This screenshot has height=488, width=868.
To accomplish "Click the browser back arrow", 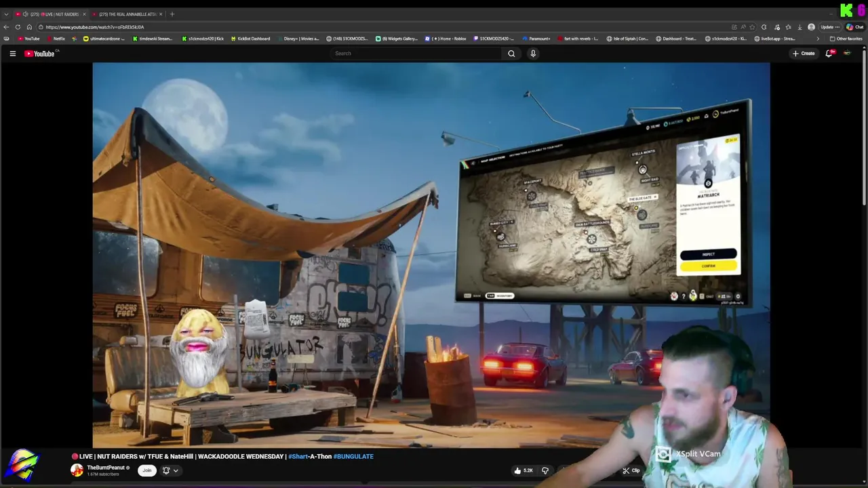I will (x=7, y=27).
